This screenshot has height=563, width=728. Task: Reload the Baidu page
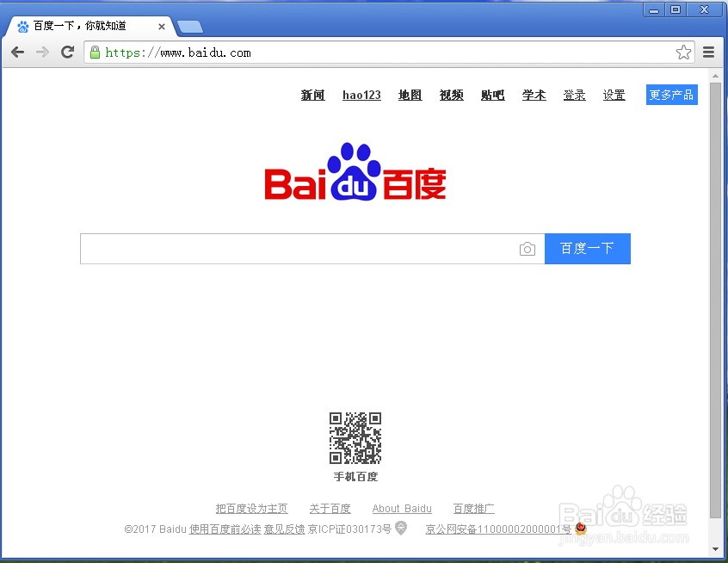pyautogui.click(x=68, y=52)
